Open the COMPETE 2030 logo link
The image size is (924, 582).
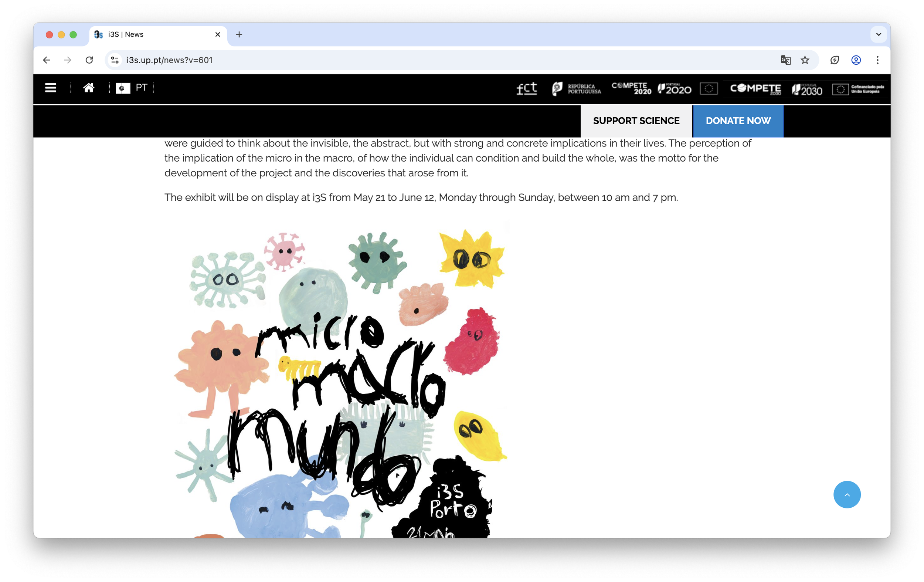click(x=755, y=89)
